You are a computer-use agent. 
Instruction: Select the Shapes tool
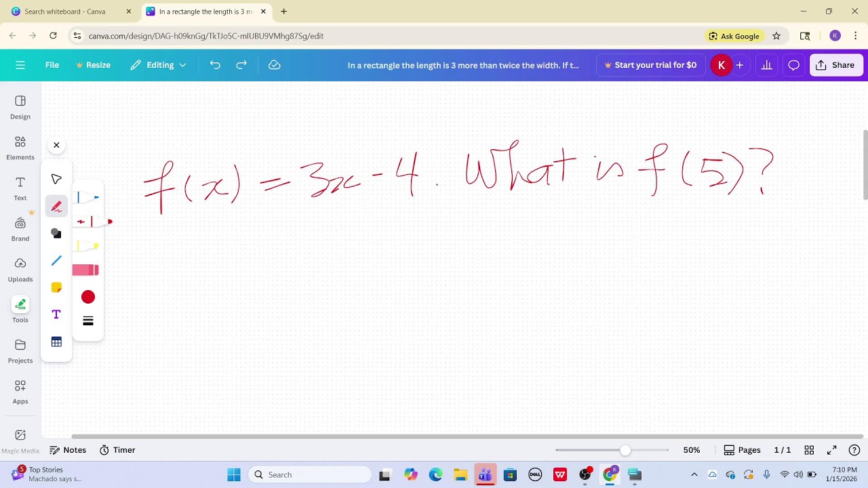(x=56, y=233)
